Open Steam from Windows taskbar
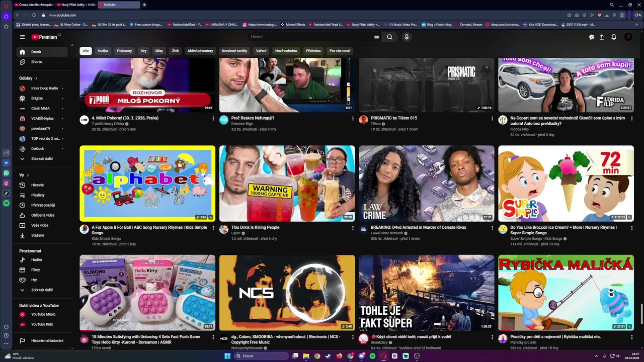Viewport: 644px width, 362px height. (x=328, y=356)
